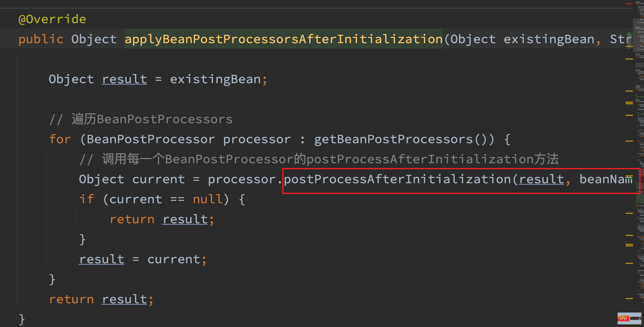644x327 pixels.
Task: Click BeanPostProcessor type in for loop header
Action: click(151, 139)
